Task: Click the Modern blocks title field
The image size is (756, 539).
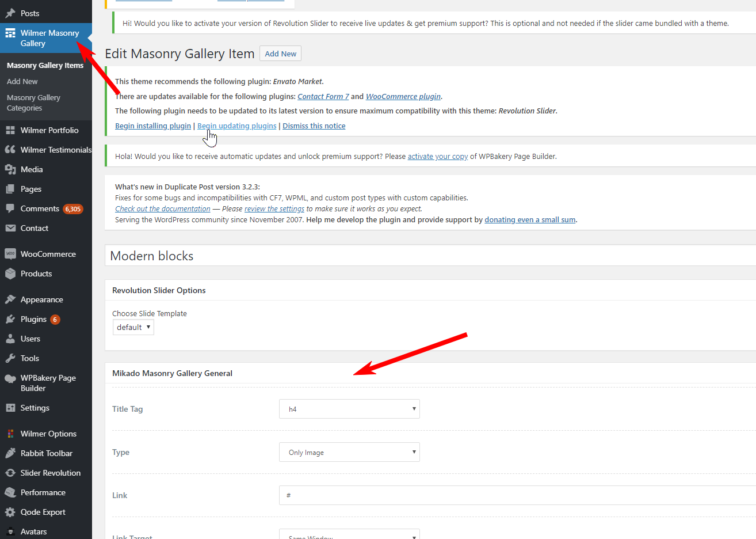Action: (430, 256)
